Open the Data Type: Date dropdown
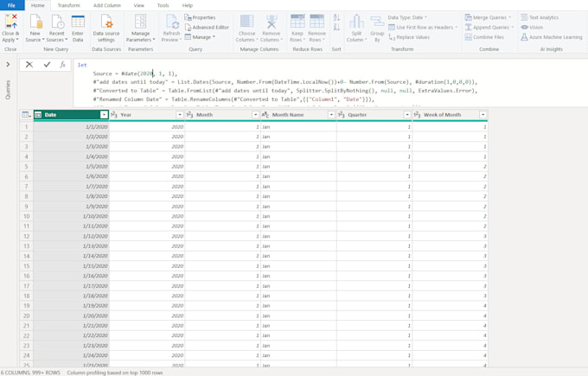Image resolution: width=588 pixels, height=376 pixels. [x=407, y=17]
